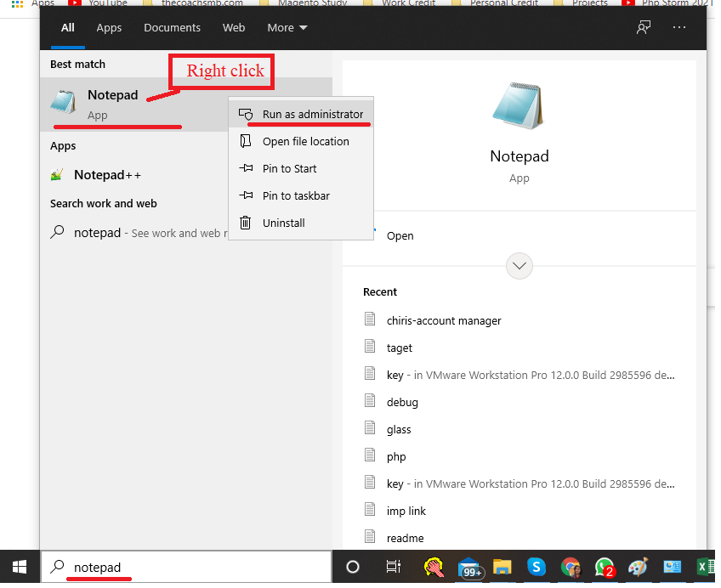The image size is (721, 588).
Task: Open Mail app with 99+ badge
Action: pos(470,568)
